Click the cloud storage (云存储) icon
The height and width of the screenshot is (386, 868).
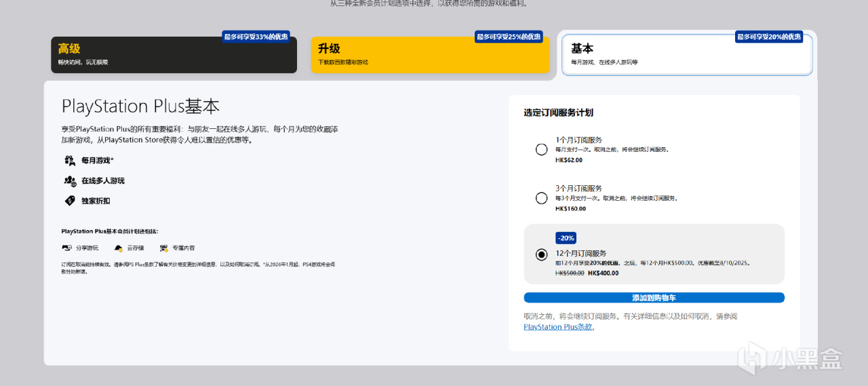tap(119, 248)
